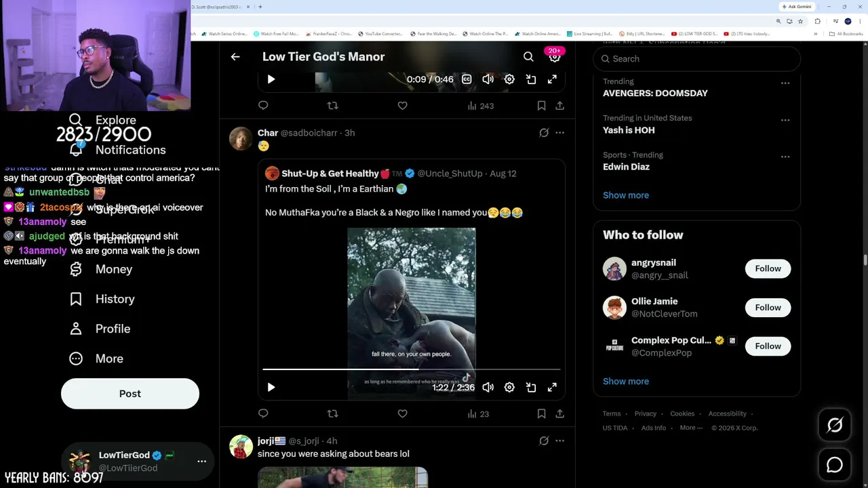Open the floating Messages button
Viewport: 868px width, 488px height.
[835, 465]
